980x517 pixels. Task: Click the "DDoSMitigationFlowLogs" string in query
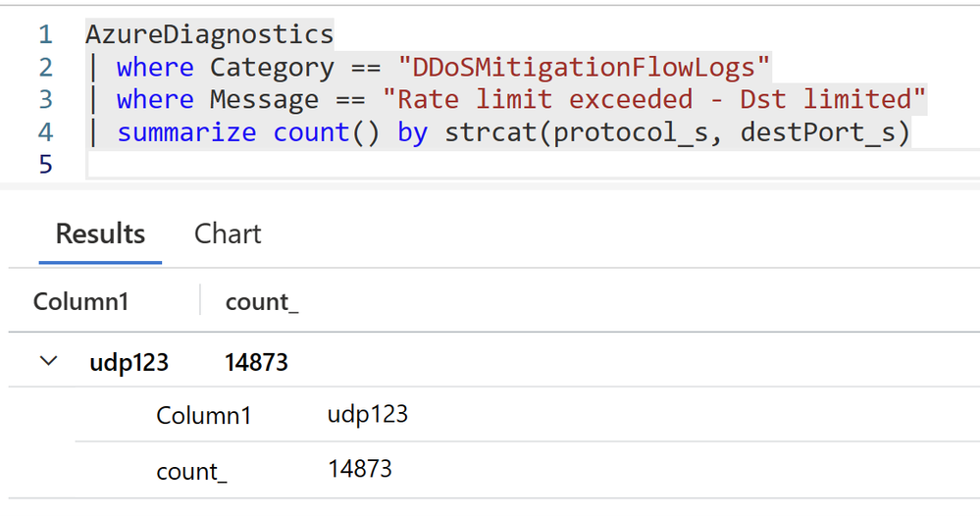click(x=584, y=67)
